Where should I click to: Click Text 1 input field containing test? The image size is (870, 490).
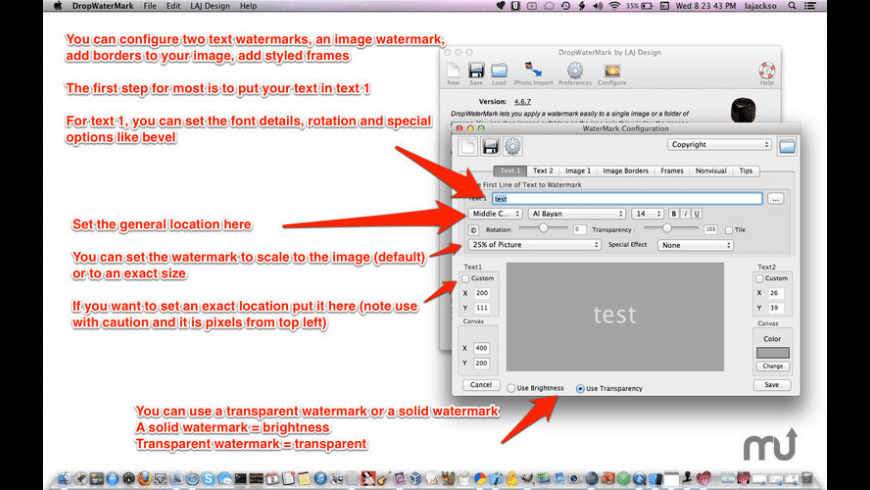pyautogui.click(x=627, y=199)
